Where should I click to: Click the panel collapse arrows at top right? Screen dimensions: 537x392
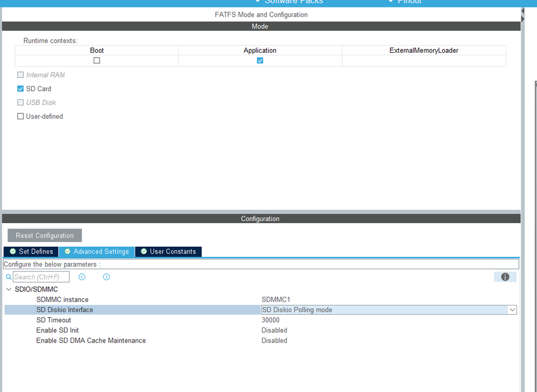click(522, 15)
